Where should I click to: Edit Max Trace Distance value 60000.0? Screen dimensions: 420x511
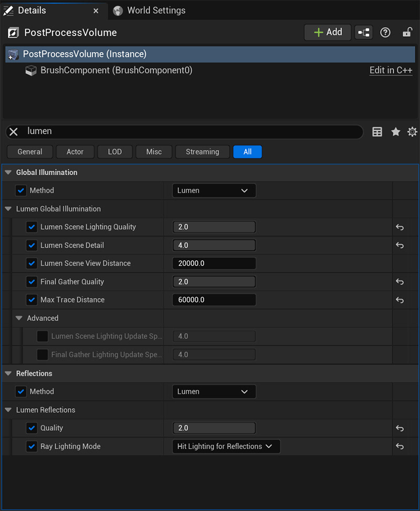click(x=214, y=300)
